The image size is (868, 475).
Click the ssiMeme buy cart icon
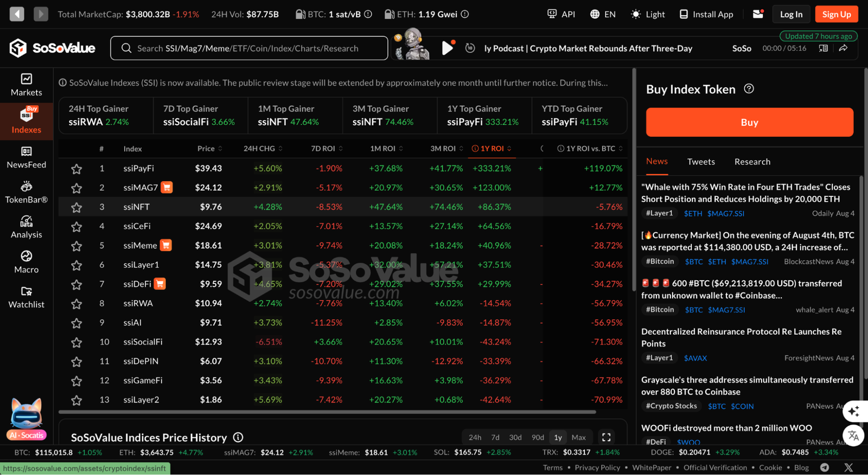pyautogui.click(x=166, y=245)
